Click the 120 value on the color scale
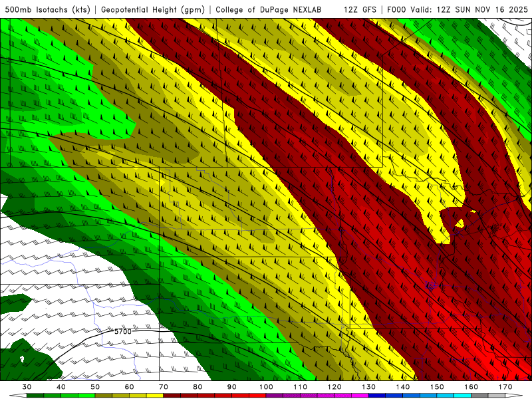 tap(334, 387)
